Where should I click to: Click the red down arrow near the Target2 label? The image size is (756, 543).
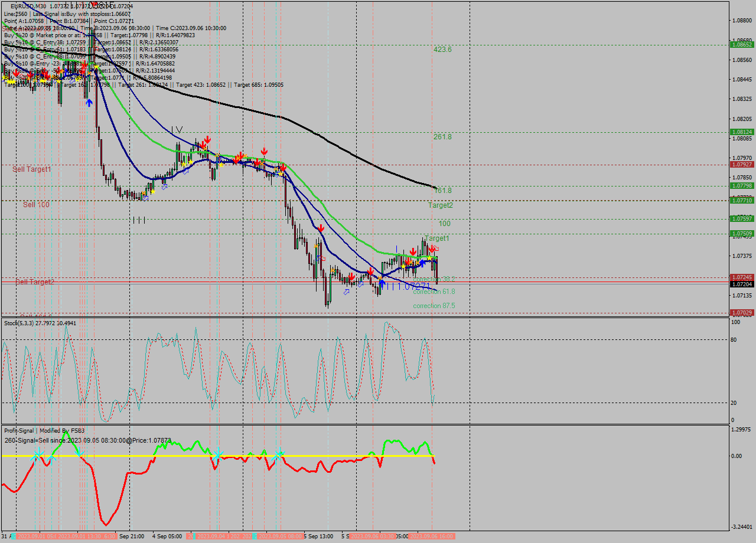point(321,227)
